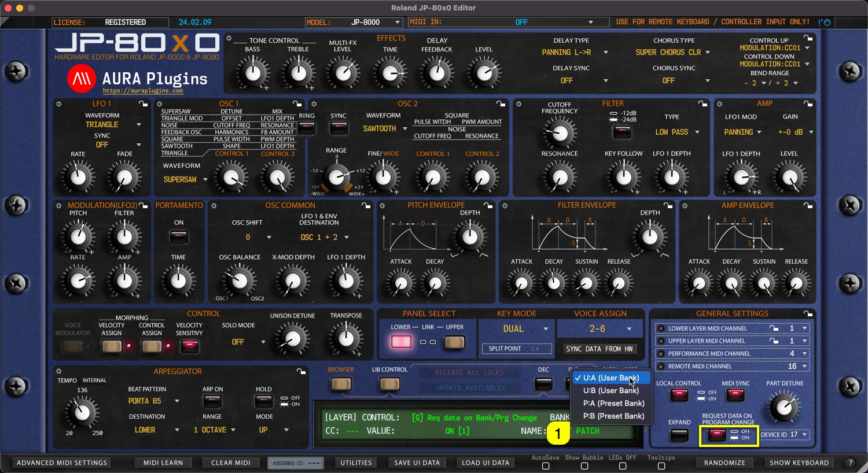Image resolution: width=868 pixels, height=473 pixels.
Task: Toggle the OSC 2 section lock icon
Action: point(501,104)
